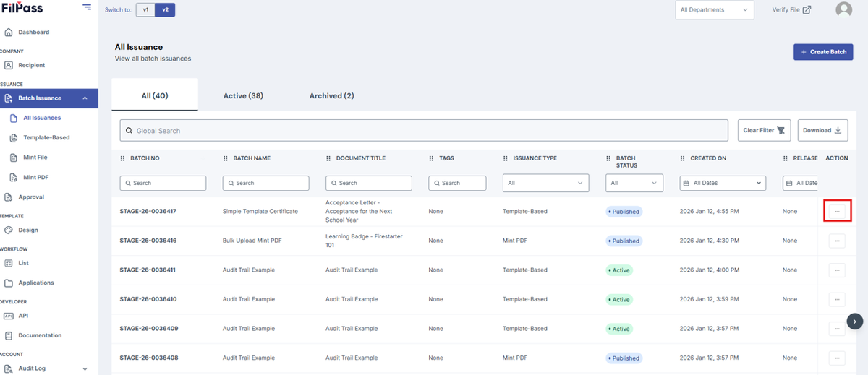
Task: Switch to version v1
Action: tap(145, 9)
